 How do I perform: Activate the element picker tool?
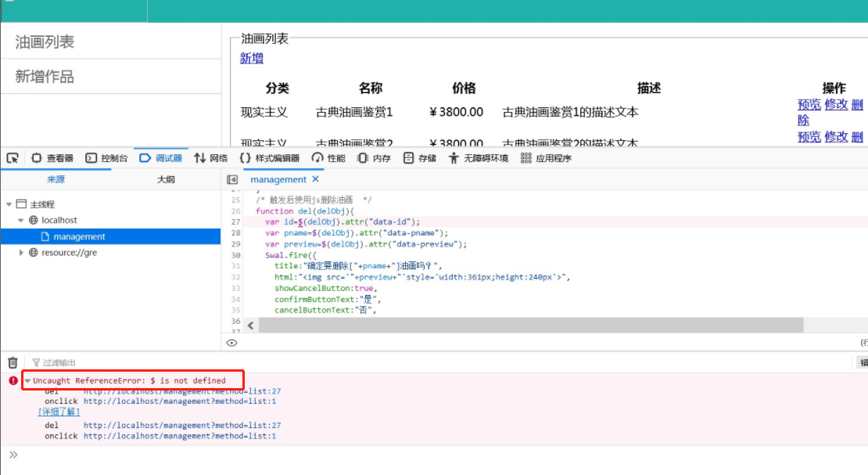(x=13, y=158)
